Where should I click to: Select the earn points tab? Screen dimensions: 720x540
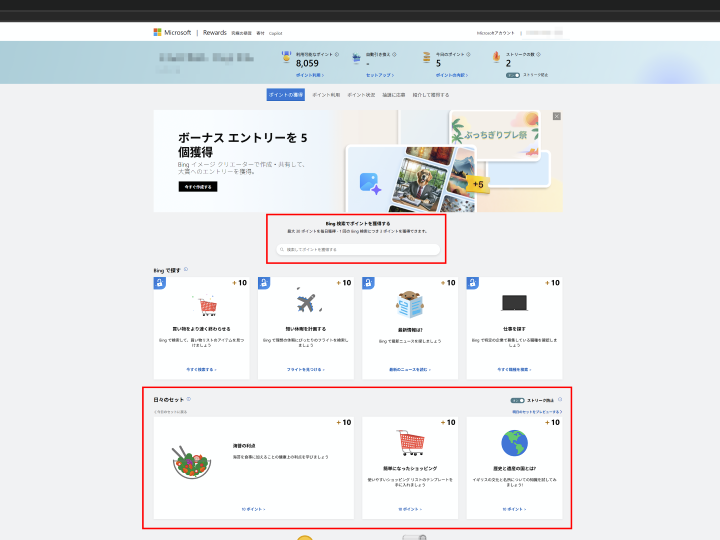point(286,95)
